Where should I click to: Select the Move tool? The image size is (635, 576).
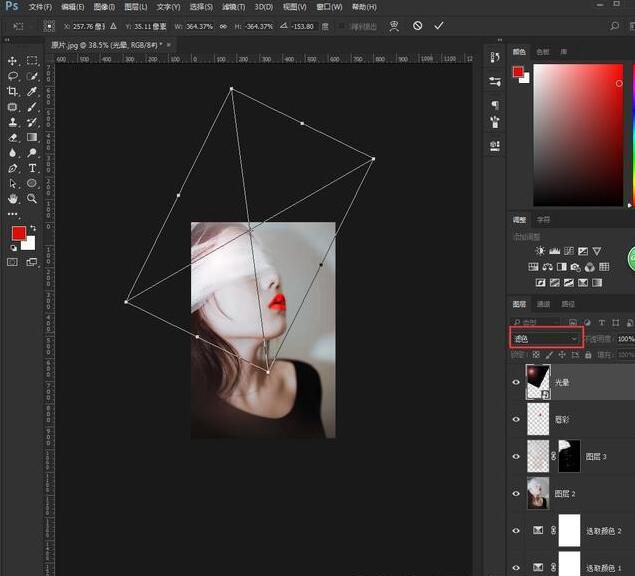click(x=13, y=61)
